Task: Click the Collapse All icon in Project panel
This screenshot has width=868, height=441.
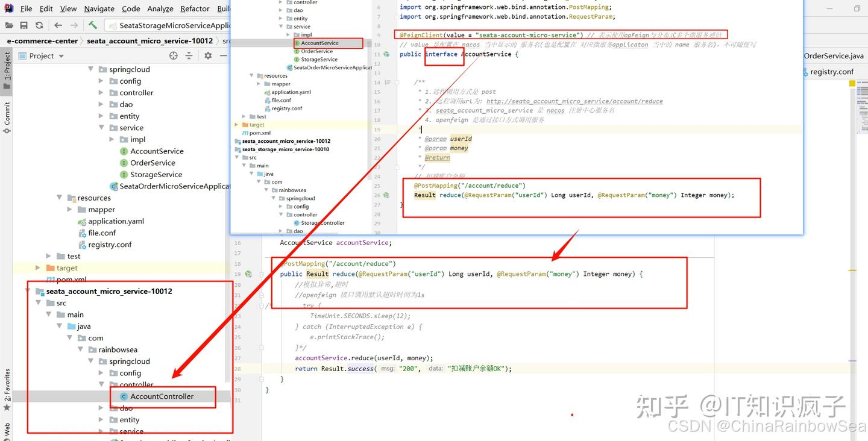Action: point(189,55)
